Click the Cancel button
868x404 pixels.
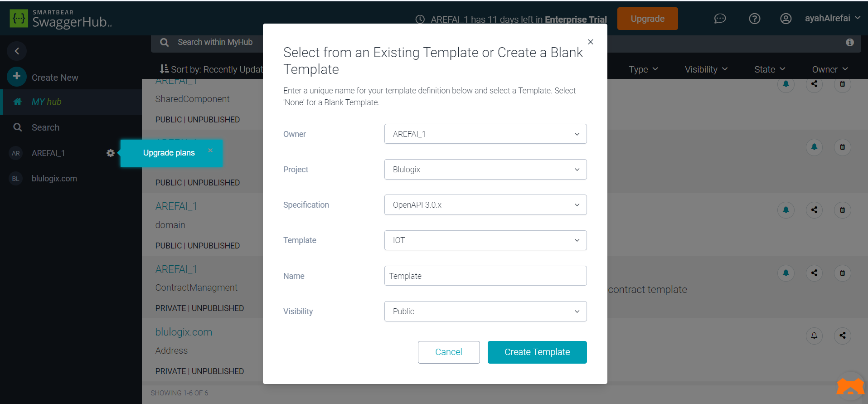pos(448,352)
